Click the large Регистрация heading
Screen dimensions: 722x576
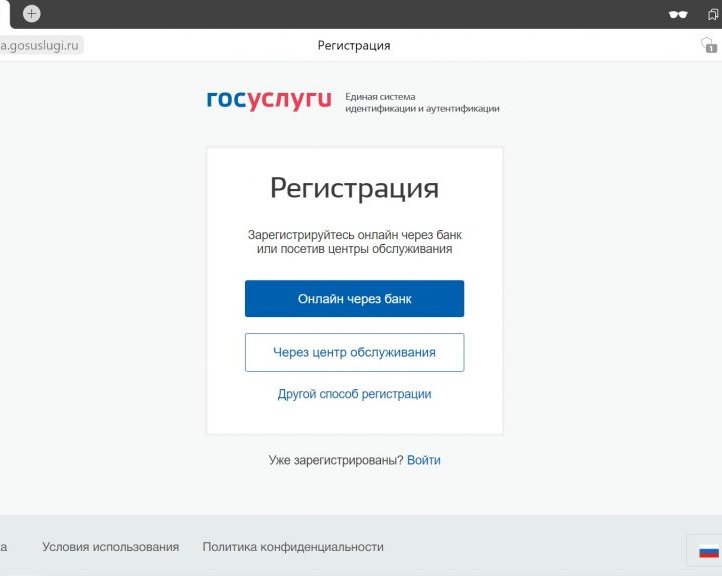tap(355, 188)
